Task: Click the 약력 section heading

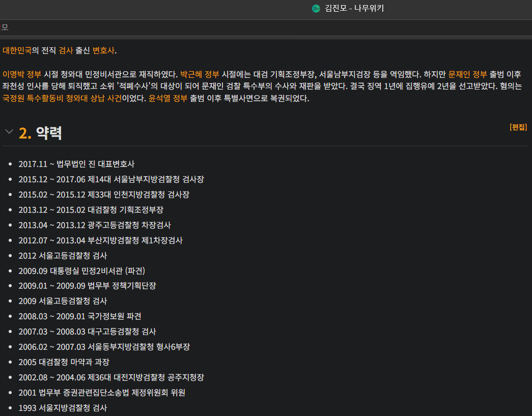Action: [49, 133]
